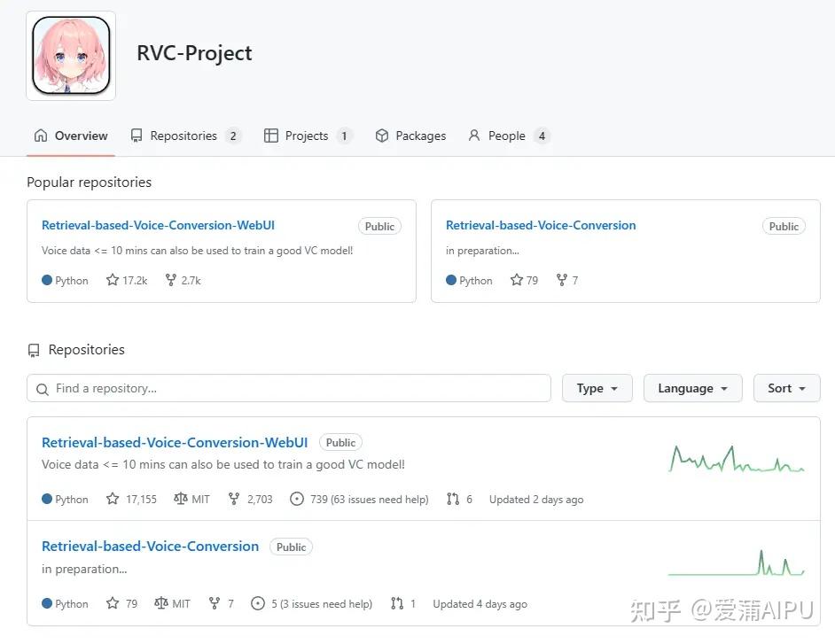Open the People tab showing 4 members
The height and width of the screenshot is (644, 835).
[509, 135]
